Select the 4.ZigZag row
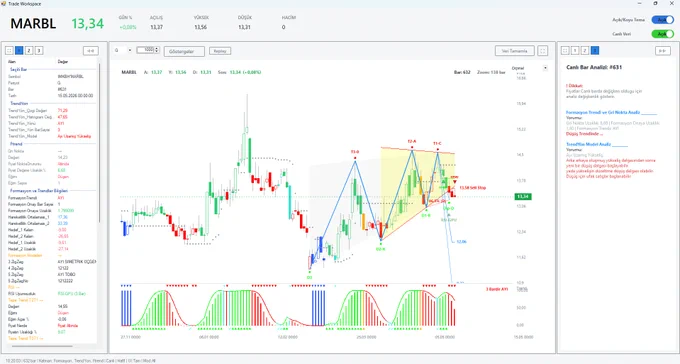Screen dimensions: 680x364 click(x=51, y=268)
